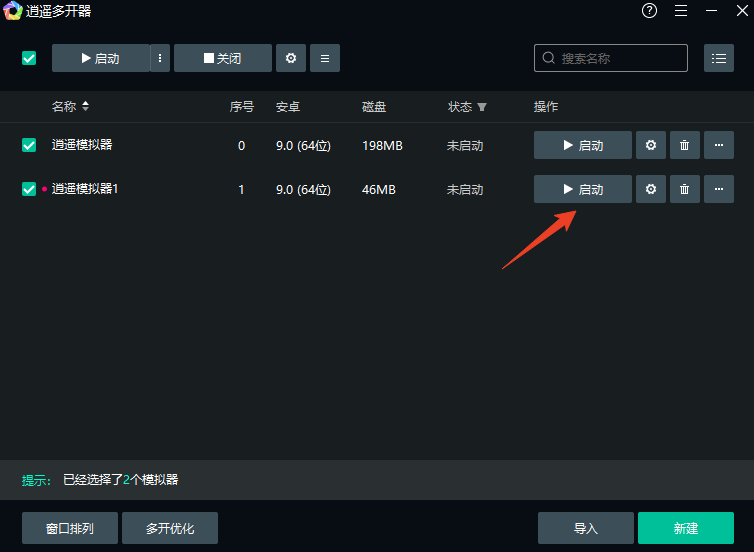Click the 逍遥多开器 app logo

(x=13, y=11)
